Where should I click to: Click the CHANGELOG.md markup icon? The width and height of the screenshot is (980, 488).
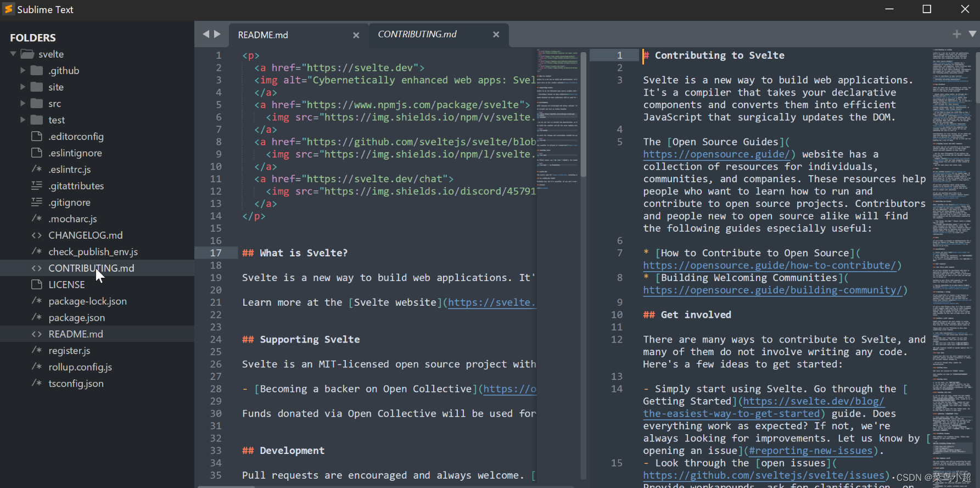[x=37, y=235]
